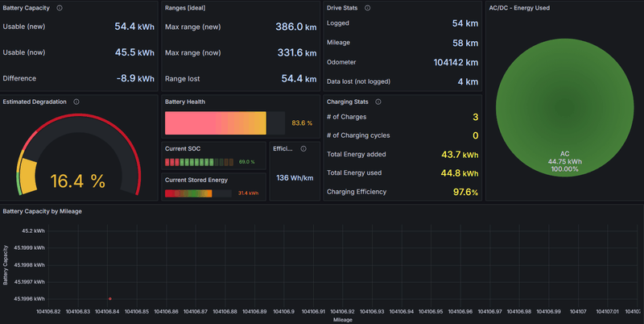Screen dimensions: 644x324
Task: Click the info icon in the Effici... panel
Action: tap(303, 148)
